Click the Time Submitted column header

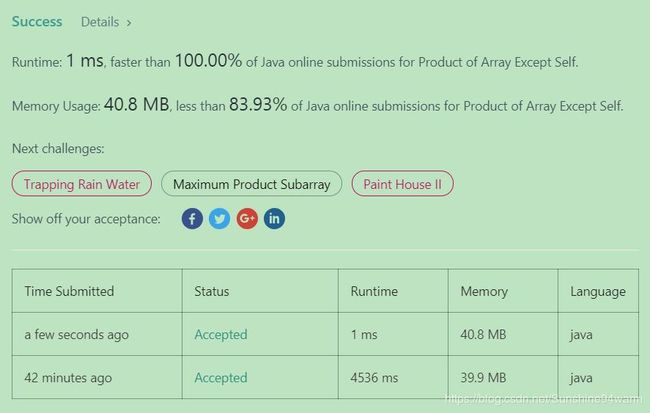coord(69,291)
